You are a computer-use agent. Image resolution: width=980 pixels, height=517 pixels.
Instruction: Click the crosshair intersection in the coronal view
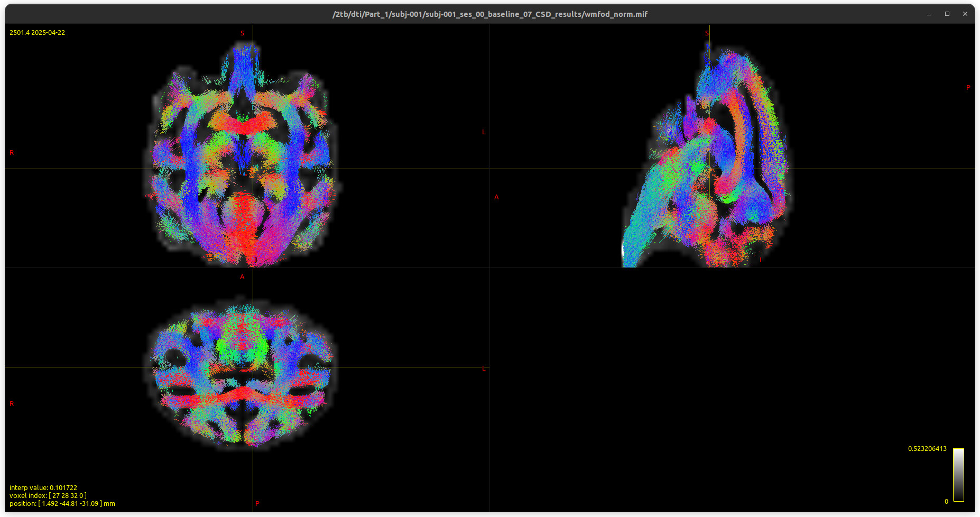[253, 169]
